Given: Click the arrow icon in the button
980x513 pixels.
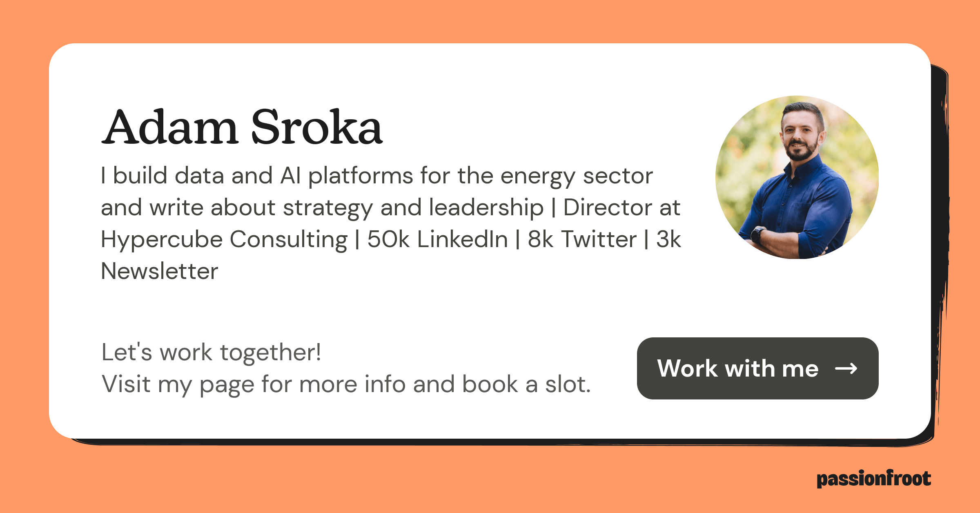Looking at the screenshot, I should [x=846, y=369].
